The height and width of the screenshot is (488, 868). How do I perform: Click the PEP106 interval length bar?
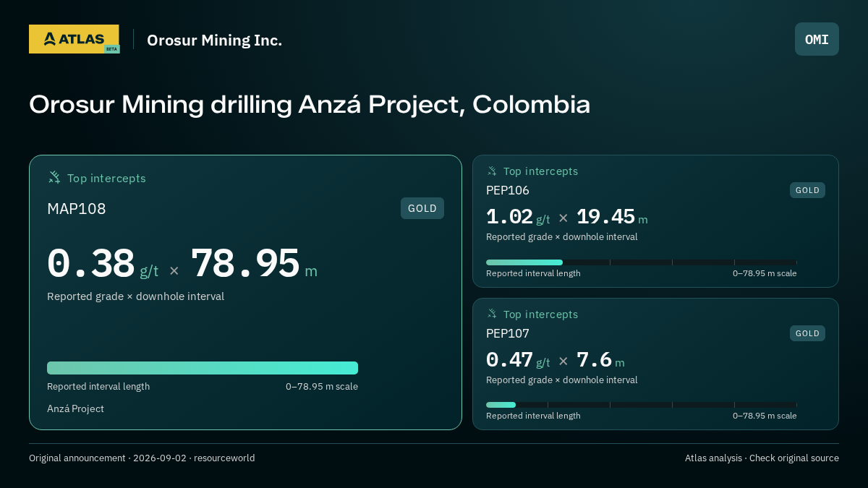(642, 262)
